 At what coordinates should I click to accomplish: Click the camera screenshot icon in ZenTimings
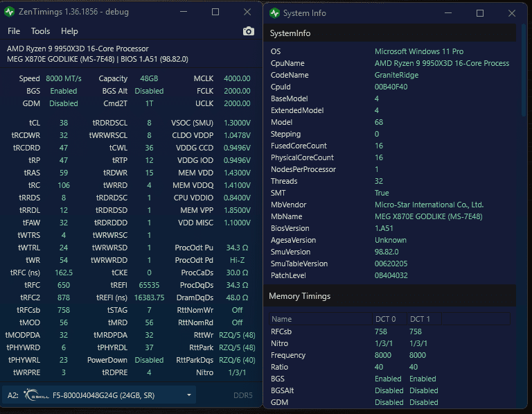coord(248,31)
